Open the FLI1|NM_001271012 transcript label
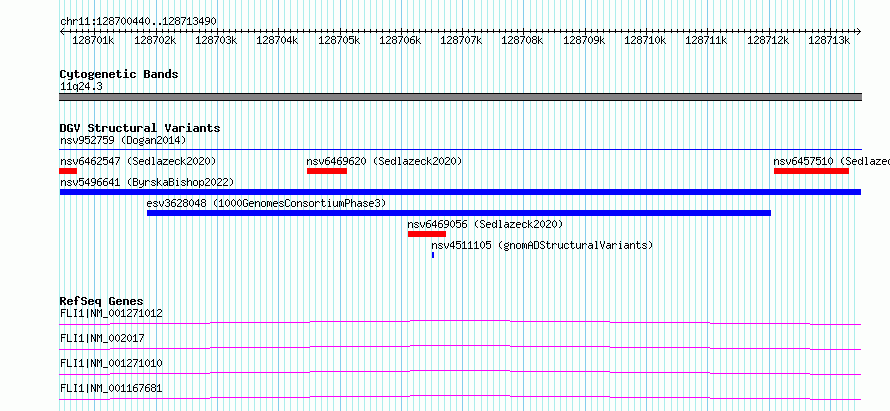Screen dimensions: 890x411 point(111,313)
